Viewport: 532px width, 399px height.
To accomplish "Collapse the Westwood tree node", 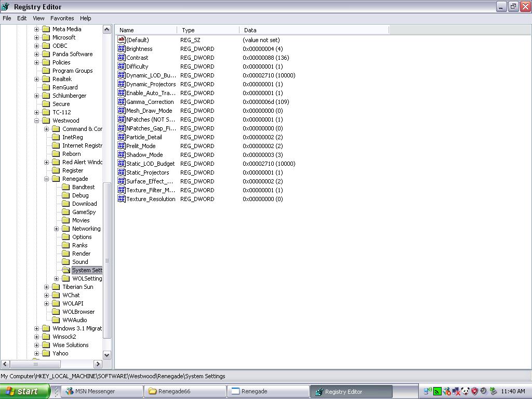I will [x=37, y=121].
